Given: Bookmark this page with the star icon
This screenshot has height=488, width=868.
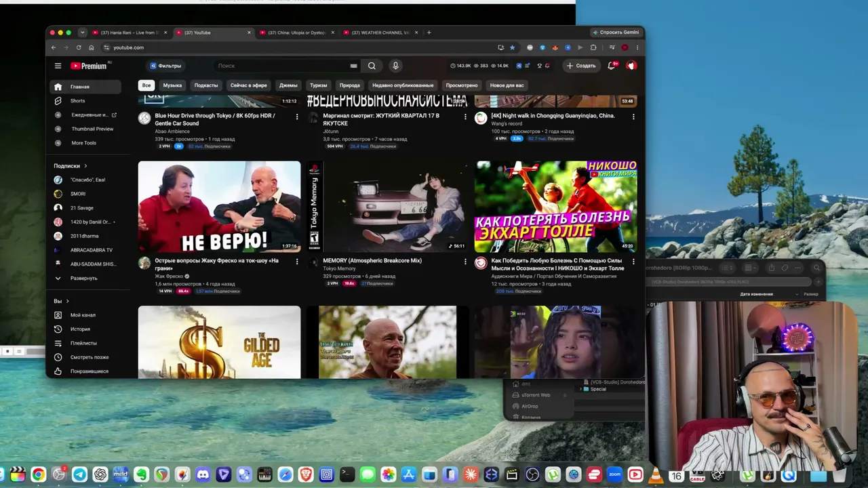Looking at the screenshot, I should pos(512,47).
